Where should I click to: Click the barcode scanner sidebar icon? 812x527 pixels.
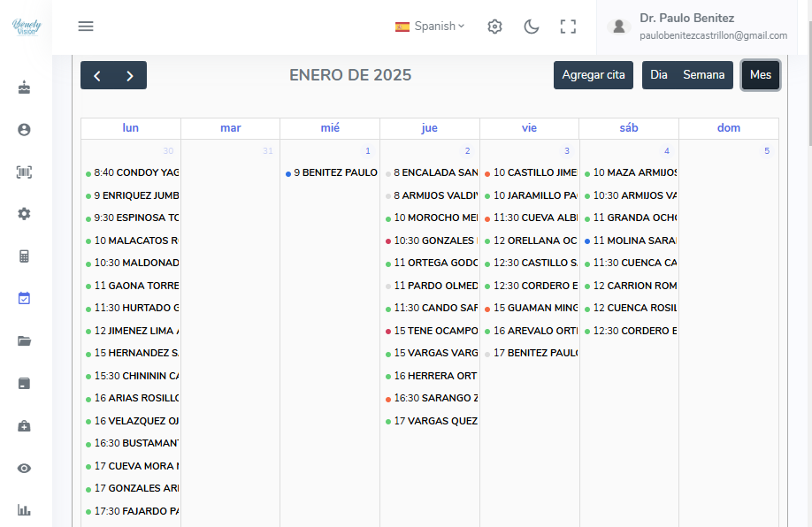point(24,172)
